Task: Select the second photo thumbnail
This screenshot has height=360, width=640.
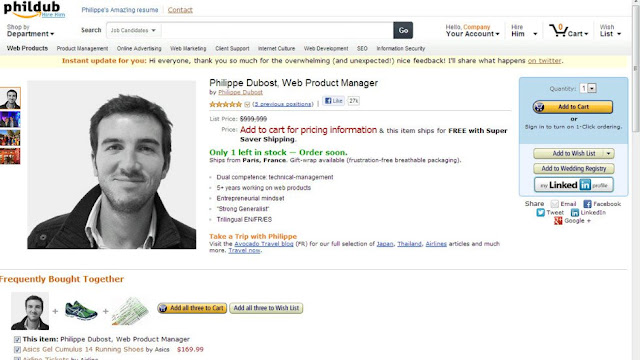Action: pos(10,120)
